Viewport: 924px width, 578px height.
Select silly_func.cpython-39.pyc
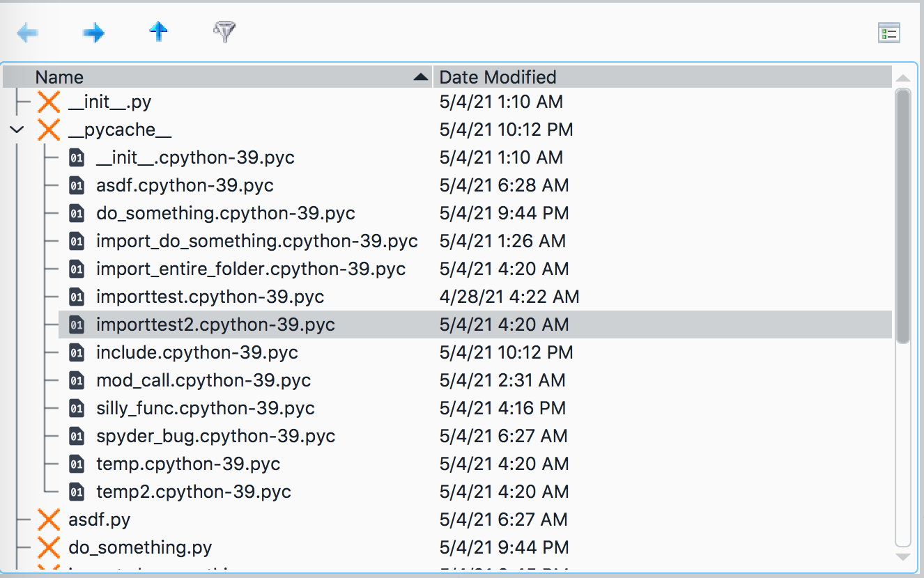(206, 408)
